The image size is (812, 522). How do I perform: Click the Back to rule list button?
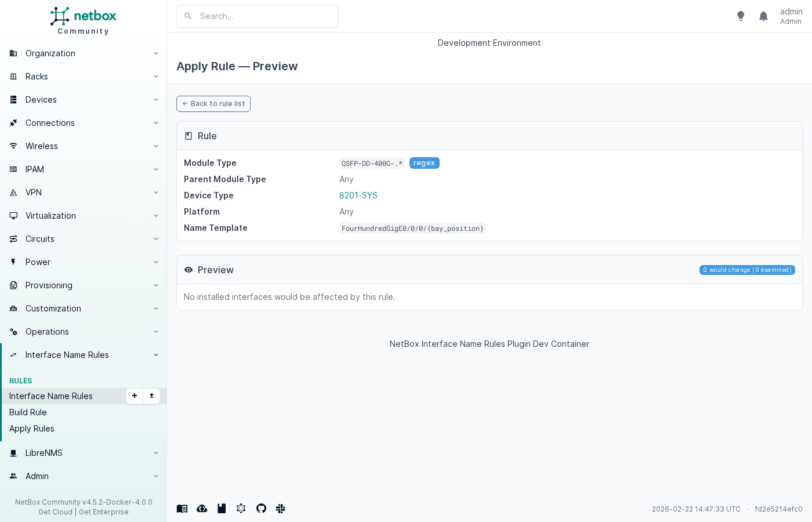213,103
